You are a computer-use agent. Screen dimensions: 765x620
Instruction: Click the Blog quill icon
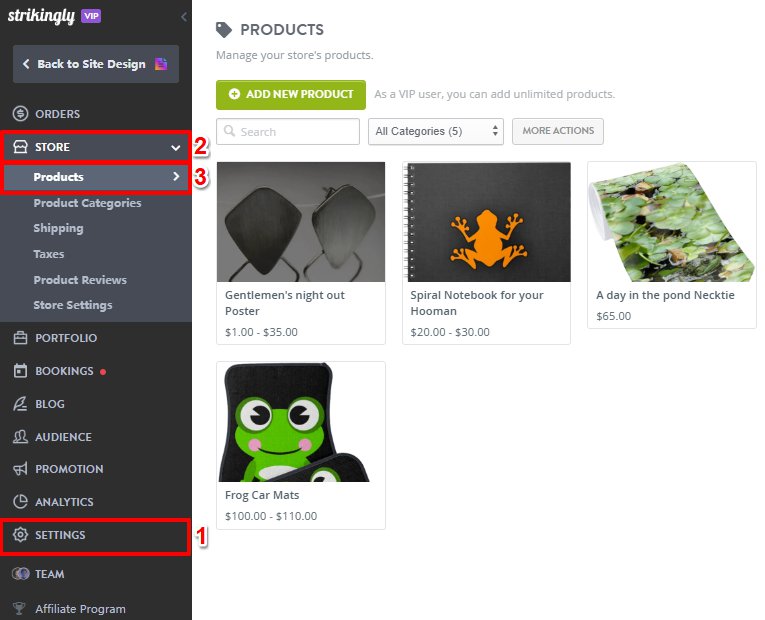20,404
